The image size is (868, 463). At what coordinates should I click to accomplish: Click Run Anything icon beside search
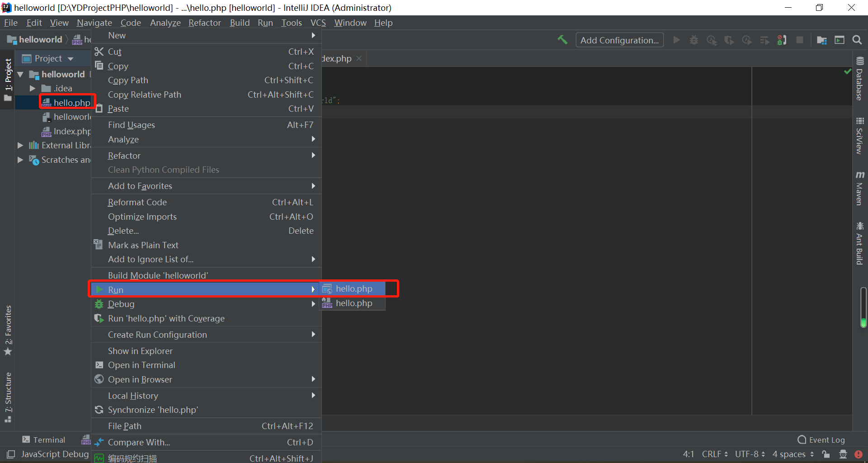tap(840, 40)
